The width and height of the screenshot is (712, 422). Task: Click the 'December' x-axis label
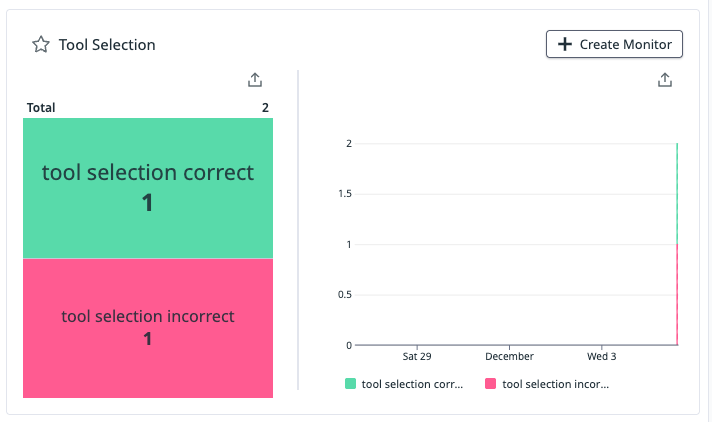[x=509, y=356]
